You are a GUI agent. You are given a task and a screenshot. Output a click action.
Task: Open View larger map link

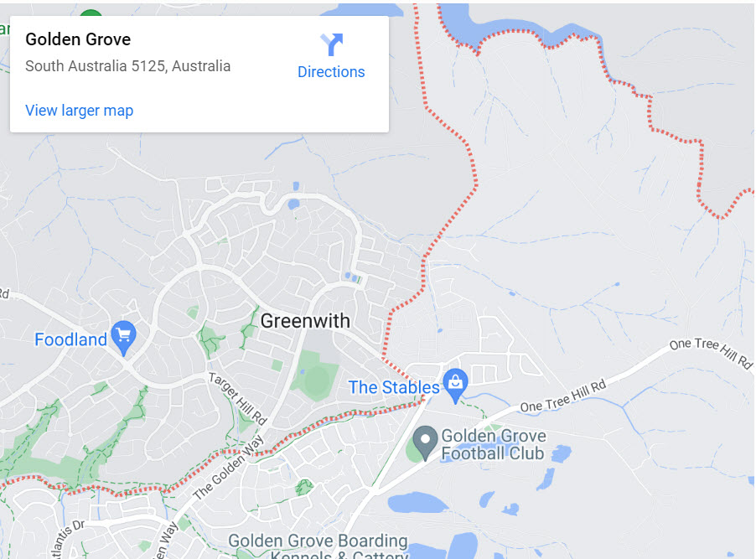point(79,111)
